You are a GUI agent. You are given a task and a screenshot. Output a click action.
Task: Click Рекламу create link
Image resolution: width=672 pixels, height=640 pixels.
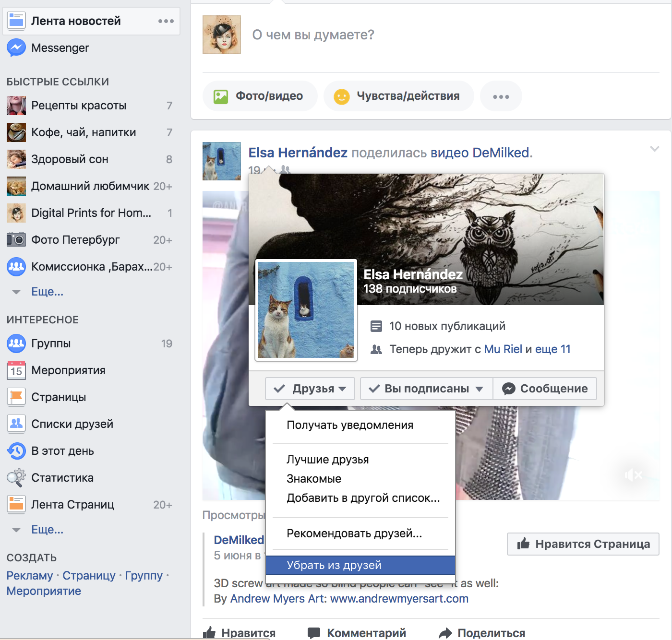tap(30, 576)
